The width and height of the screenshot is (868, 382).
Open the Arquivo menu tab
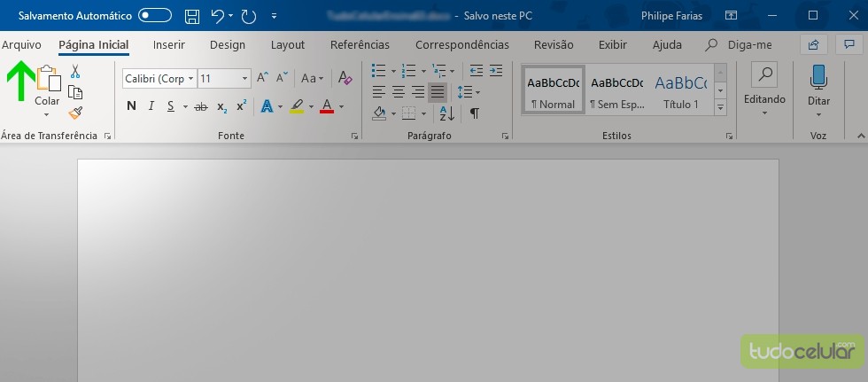(x=21, y=44)
